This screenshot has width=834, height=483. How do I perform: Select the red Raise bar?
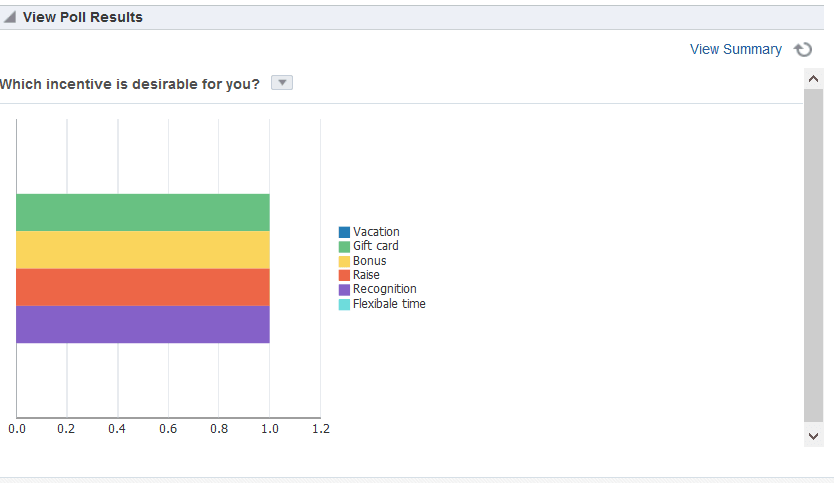pos(143,287)
